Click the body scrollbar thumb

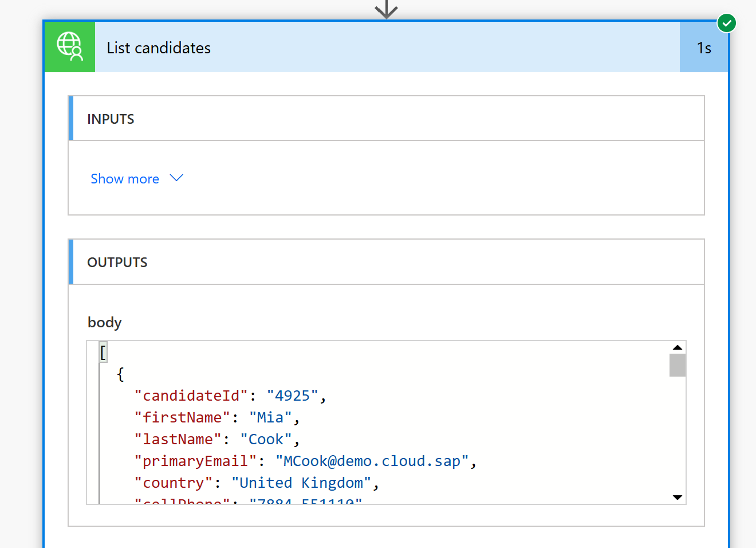678,365
